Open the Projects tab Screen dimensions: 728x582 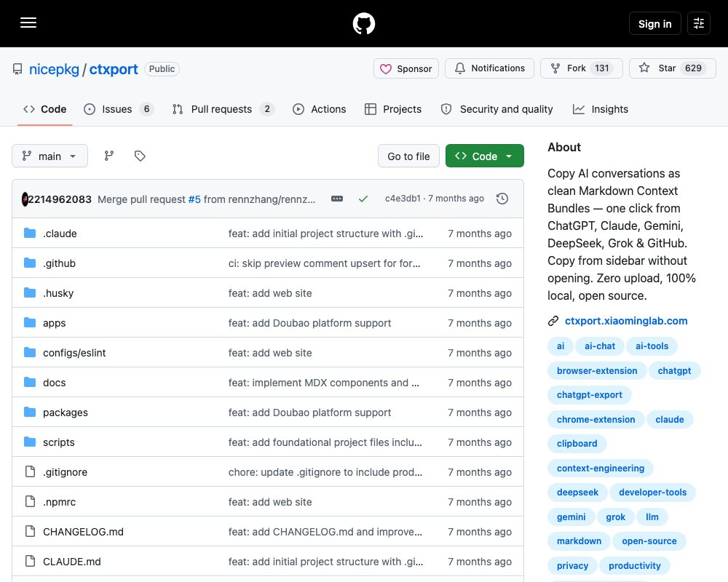[x=393, y=109]
